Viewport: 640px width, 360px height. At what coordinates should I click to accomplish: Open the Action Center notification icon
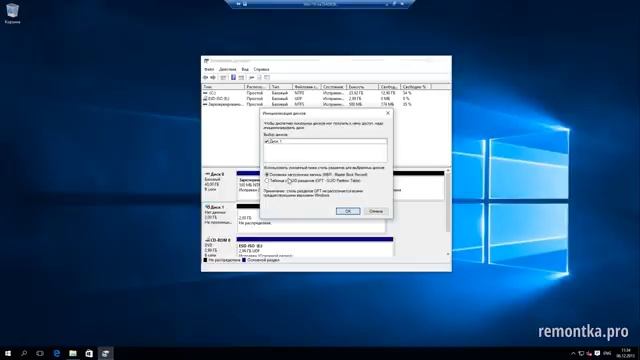point(597,353)
